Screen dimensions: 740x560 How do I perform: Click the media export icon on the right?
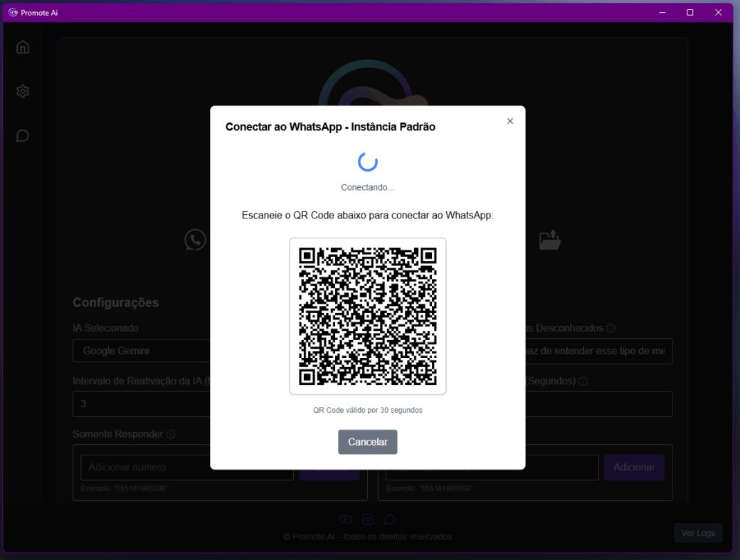point(550,240)
